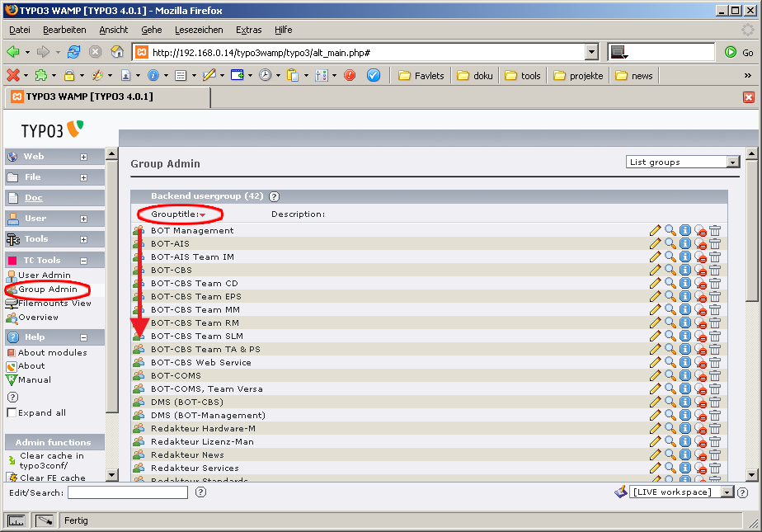This screenshot has width=762, height=532.
Task: Open info icon on BOT-CBS Team MM row
Action: coord(685,309)
